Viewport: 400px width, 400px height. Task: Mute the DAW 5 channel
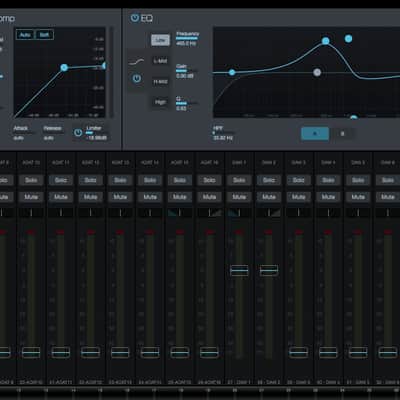click(358, 197)
